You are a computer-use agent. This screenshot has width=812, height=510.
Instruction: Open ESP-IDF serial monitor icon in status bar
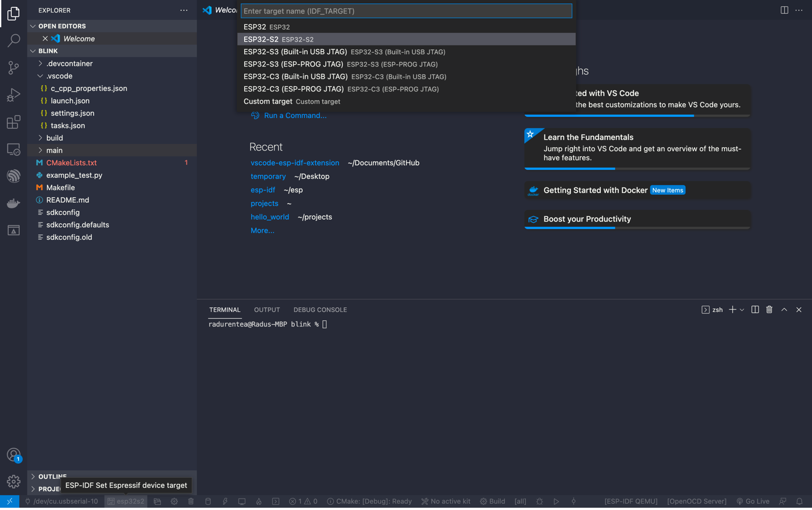242,501
